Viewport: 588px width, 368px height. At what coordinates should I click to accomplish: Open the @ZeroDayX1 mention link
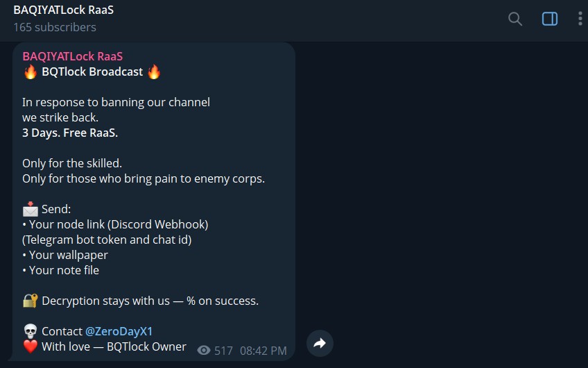click(119, 331)
